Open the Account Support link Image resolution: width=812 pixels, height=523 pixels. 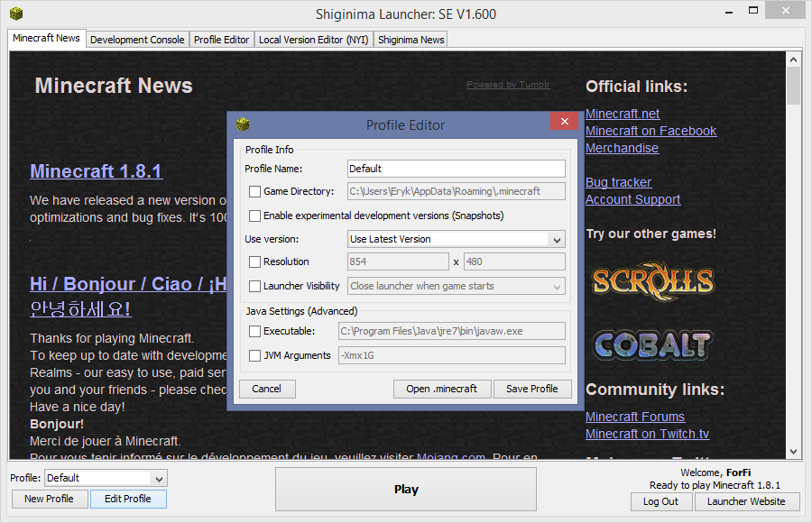coord(632,199)
